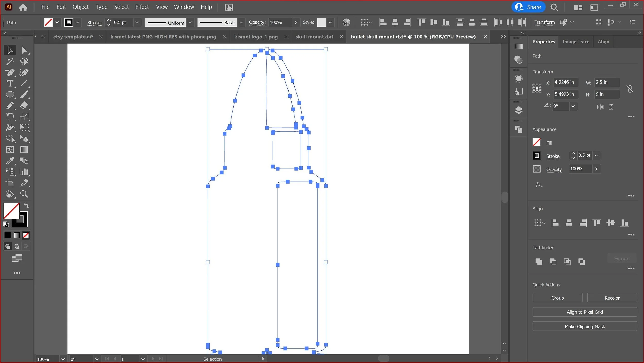Open the Layers panel icon
The height and width of the screenshot is (363, 644).
click(x=519, y=110)
